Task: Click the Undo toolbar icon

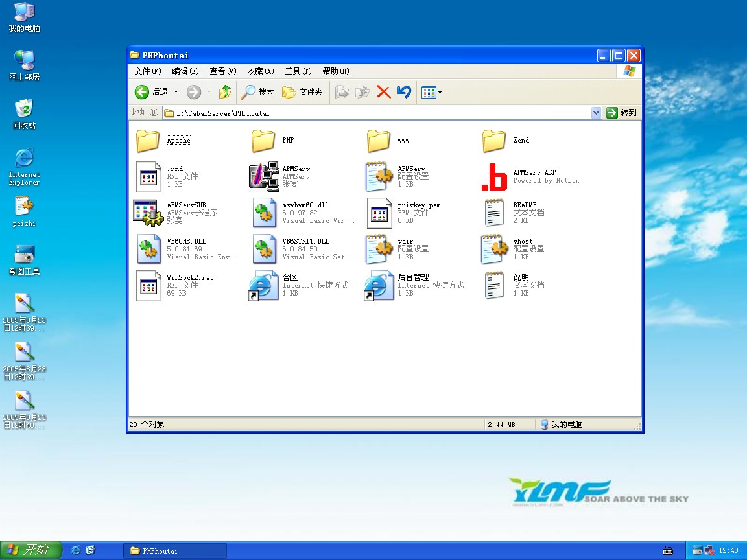Action: (x=404, y=92)
